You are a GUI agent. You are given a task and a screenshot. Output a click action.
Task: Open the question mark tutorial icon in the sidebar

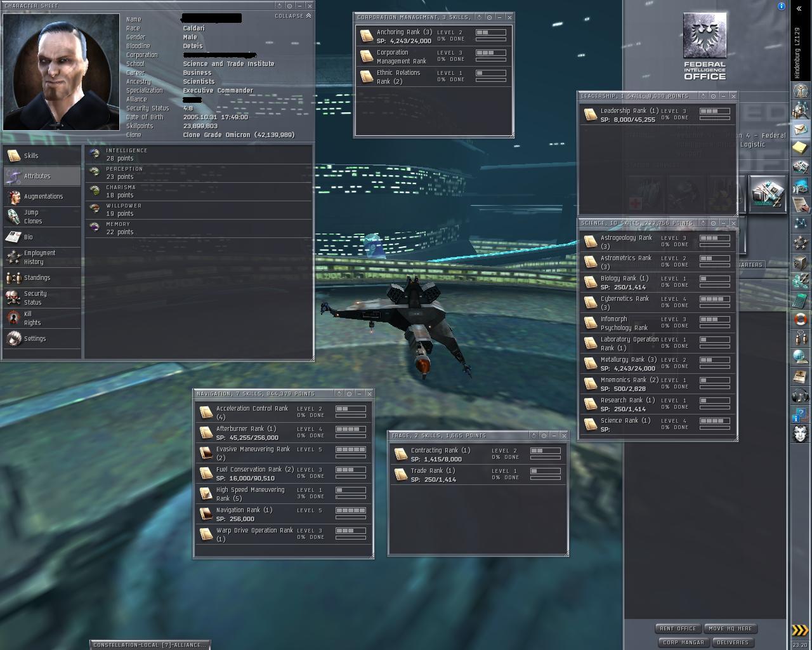pos(801,415)
